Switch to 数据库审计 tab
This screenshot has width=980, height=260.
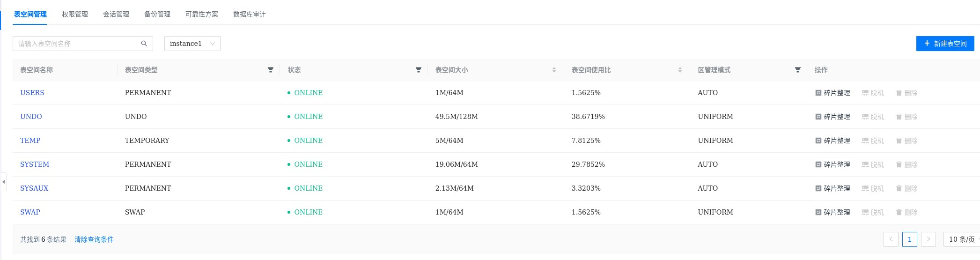coord(250,14)
